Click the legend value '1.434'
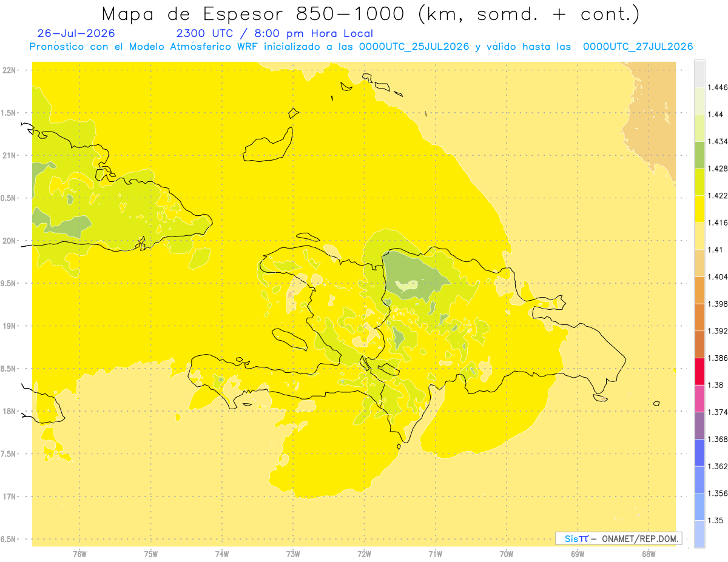Screen dimensions: 728x562 click(718, 141)
